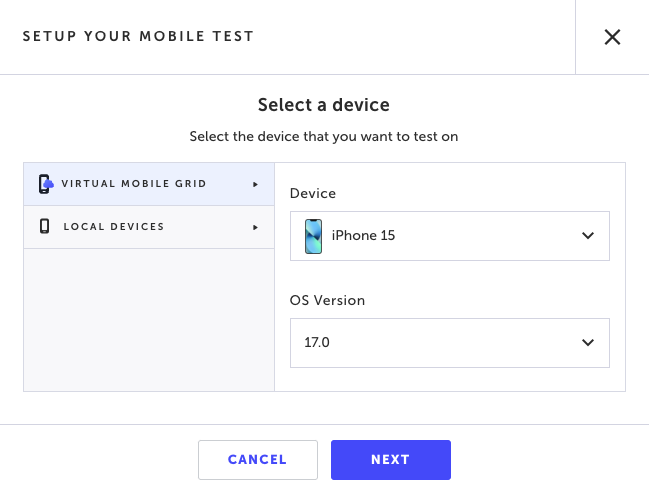Click 'Select the device that you want' subtitle

[324, 137]
